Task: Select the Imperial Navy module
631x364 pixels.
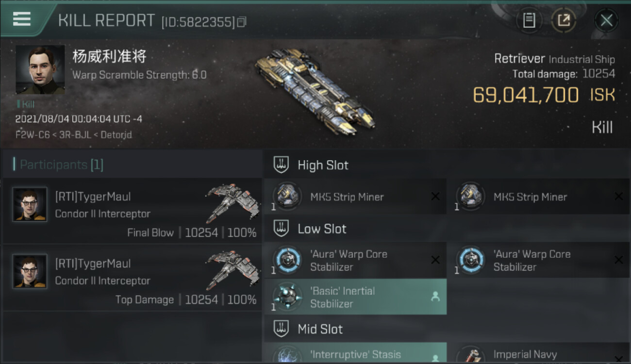Action: 539,353
